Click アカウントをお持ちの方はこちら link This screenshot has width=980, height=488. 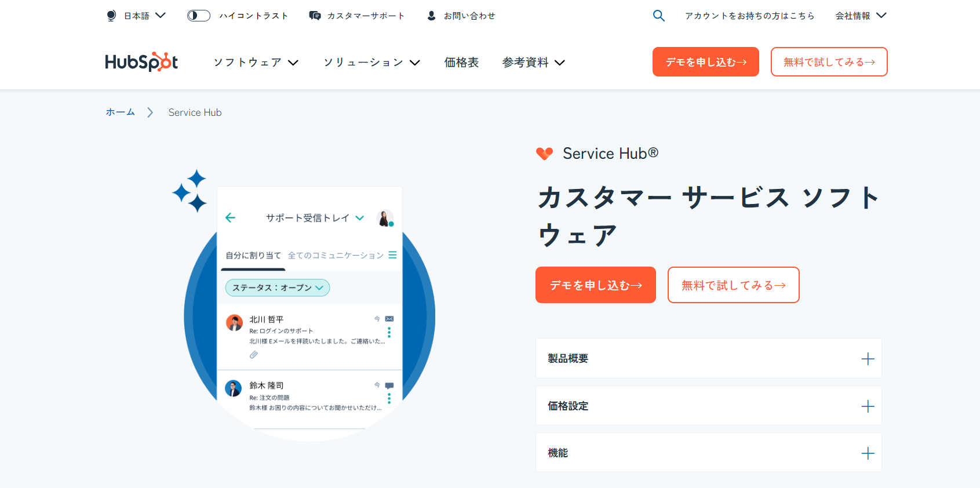[750, 16]
